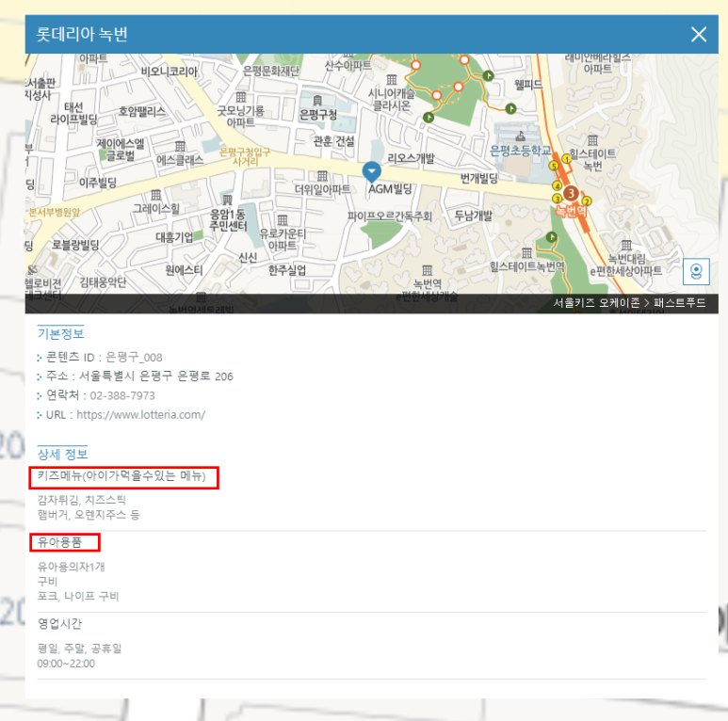
Task: Click the 키즈메뉴(아이가먹을수있는 메뉴) label
Action: point(121,476)
